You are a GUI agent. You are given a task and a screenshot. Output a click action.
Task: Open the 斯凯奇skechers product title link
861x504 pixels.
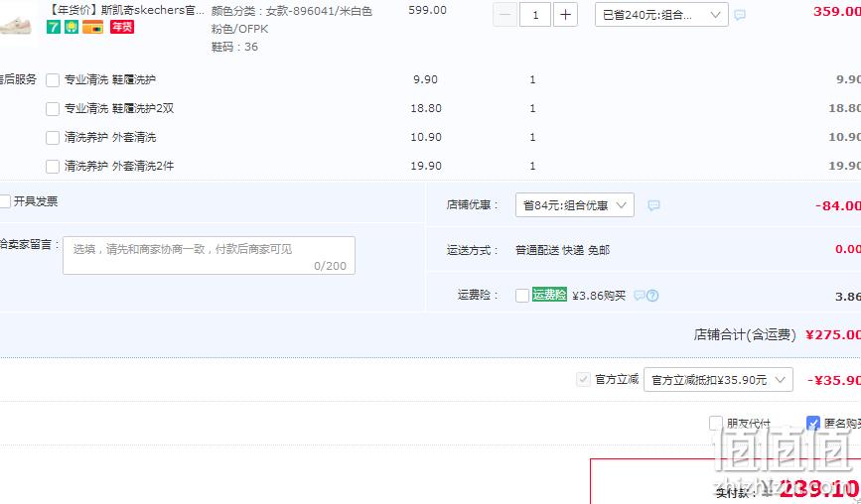coord(127,9)
